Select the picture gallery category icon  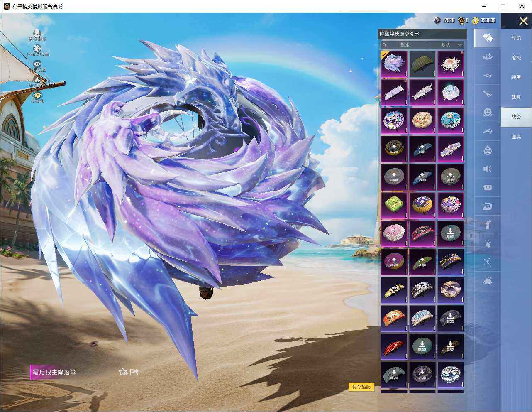pos(488,206)
